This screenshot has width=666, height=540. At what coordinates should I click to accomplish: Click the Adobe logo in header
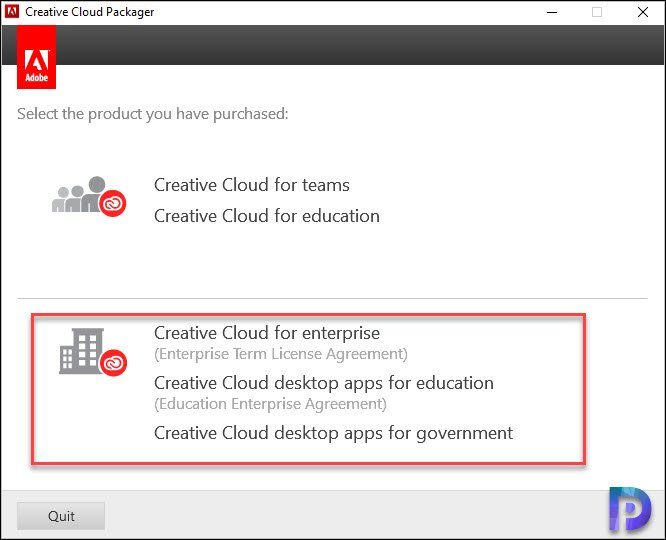pos(37,57)
